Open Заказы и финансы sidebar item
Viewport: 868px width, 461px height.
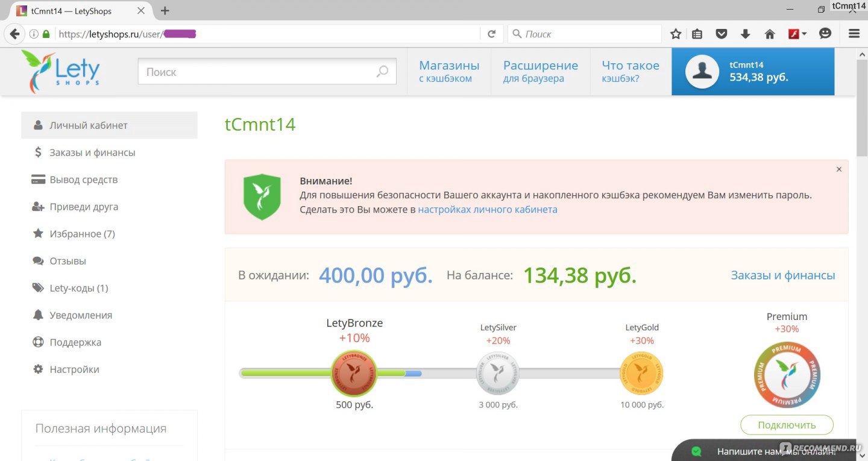click(x=109, y=152)
